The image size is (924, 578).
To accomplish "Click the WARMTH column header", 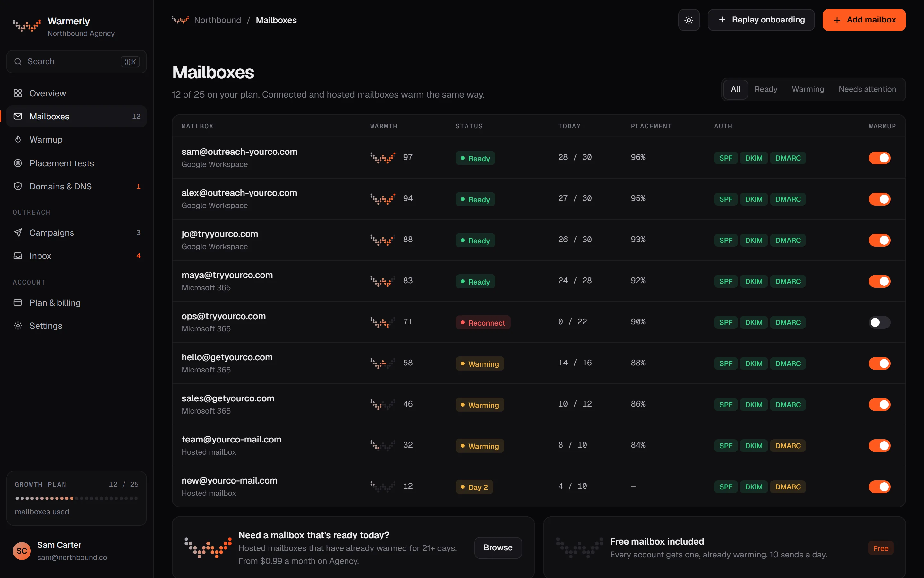I will point(383,126).
